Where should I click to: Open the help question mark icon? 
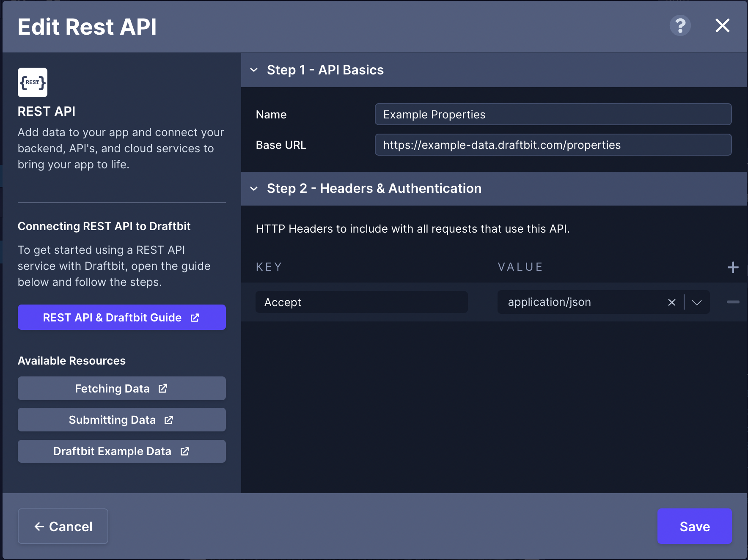click(680, 26)
